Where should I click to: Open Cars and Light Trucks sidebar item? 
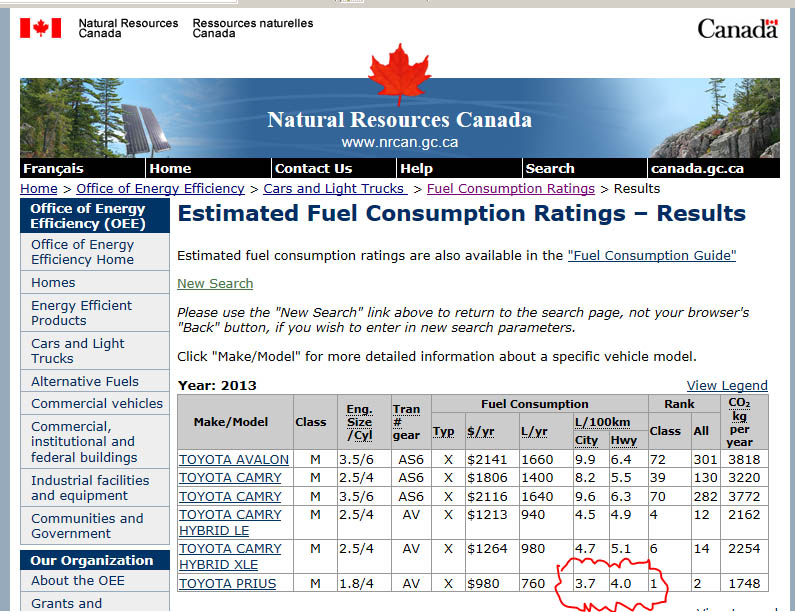[78, 350]
